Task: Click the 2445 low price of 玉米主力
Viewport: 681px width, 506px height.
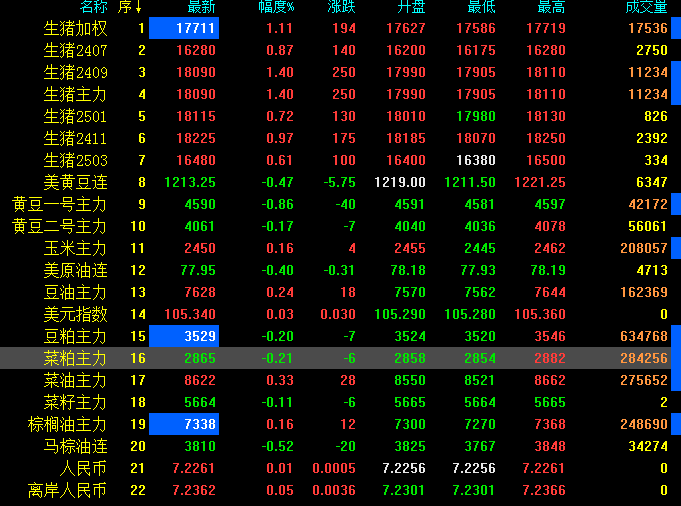Action: [479, 248]
